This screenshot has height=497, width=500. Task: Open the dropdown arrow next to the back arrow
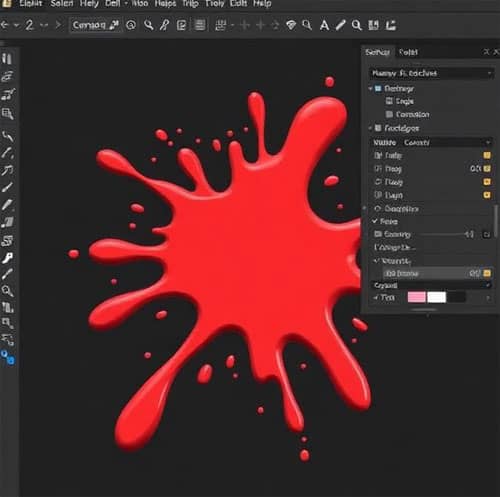click(16, 25)
